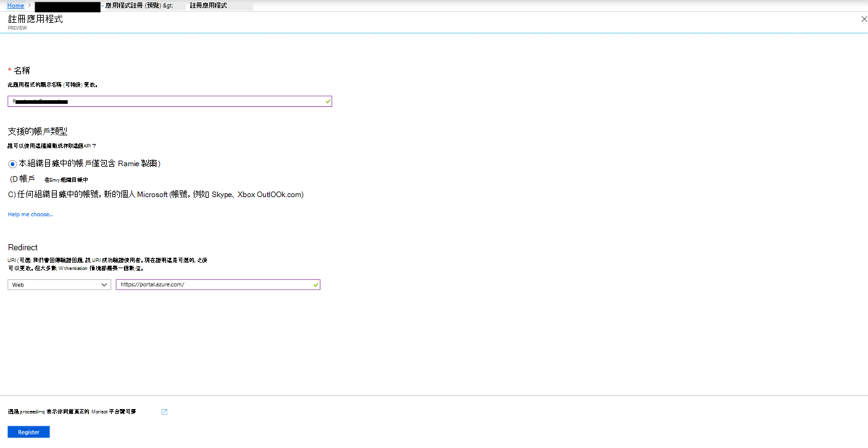Click the PREVIEW label under the title
The width and height of the screenshot is (868, 448).
point(17,28)
